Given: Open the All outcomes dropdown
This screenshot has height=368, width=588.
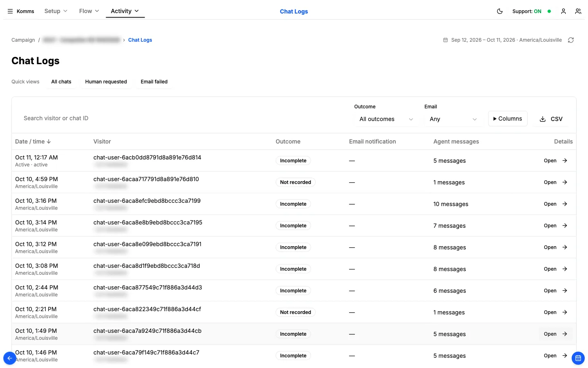Looking at the screenshot, I should click(x=386, y=119).
